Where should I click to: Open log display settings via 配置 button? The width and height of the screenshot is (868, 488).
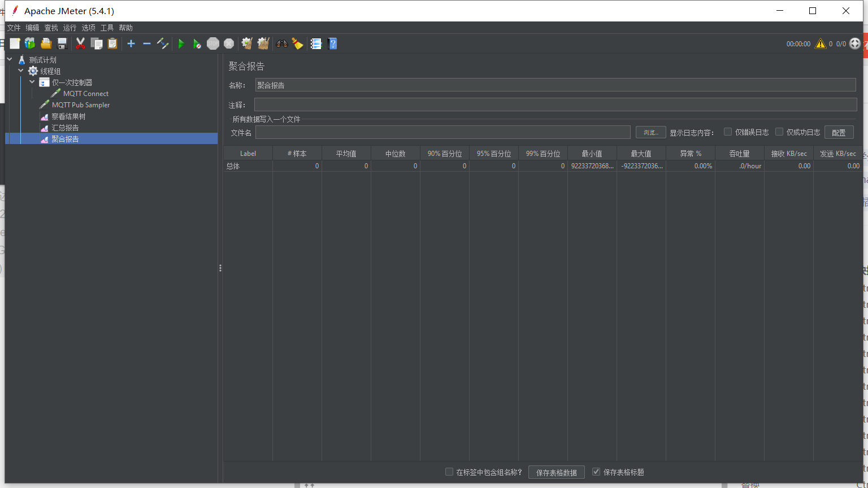point(839,132)
